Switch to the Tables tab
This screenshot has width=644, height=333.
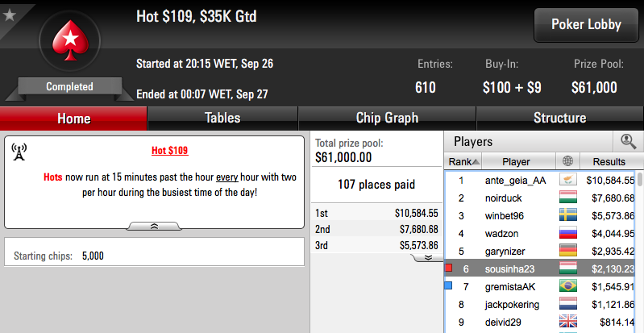222,119
